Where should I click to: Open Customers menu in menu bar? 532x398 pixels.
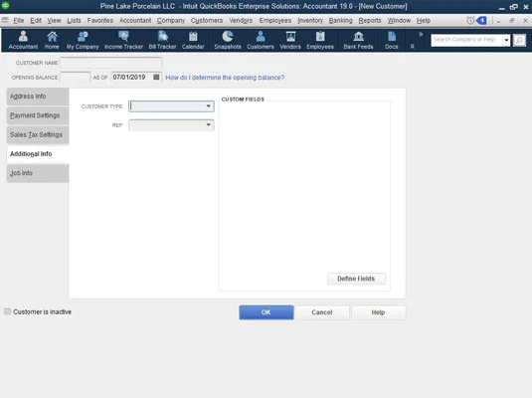click(207, 20)
